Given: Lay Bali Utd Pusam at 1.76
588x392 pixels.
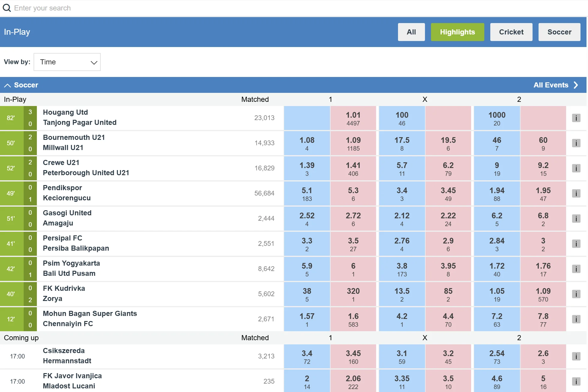Looking at the screenshot, I should (543, 269).
